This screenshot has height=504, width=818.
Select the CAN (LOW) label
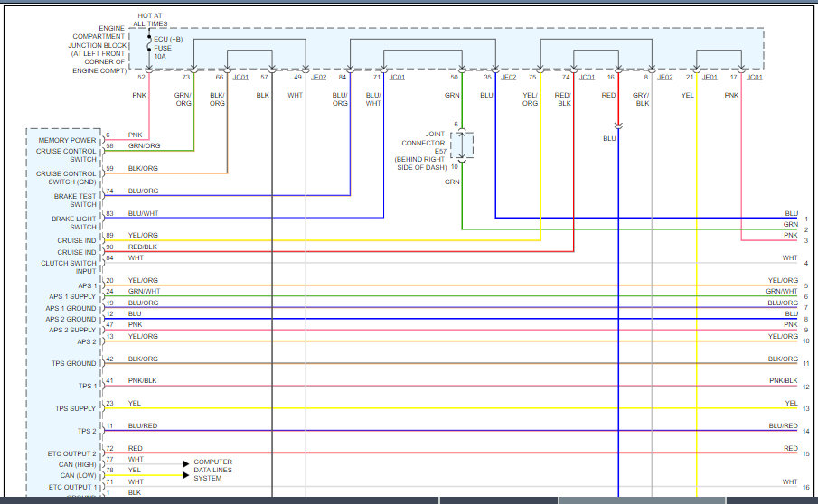(79, 475)
